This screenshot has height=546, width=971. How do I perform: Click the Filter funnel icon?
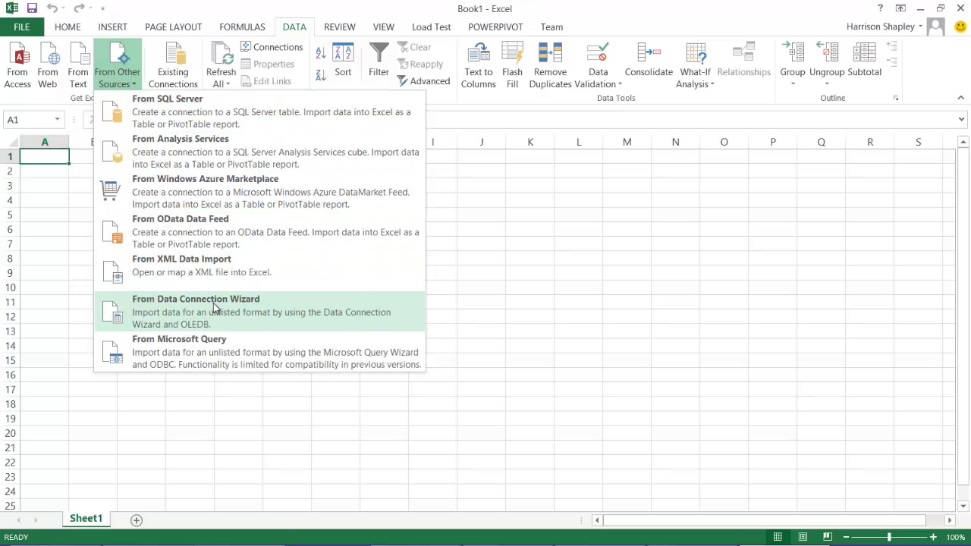coord(379,60)
